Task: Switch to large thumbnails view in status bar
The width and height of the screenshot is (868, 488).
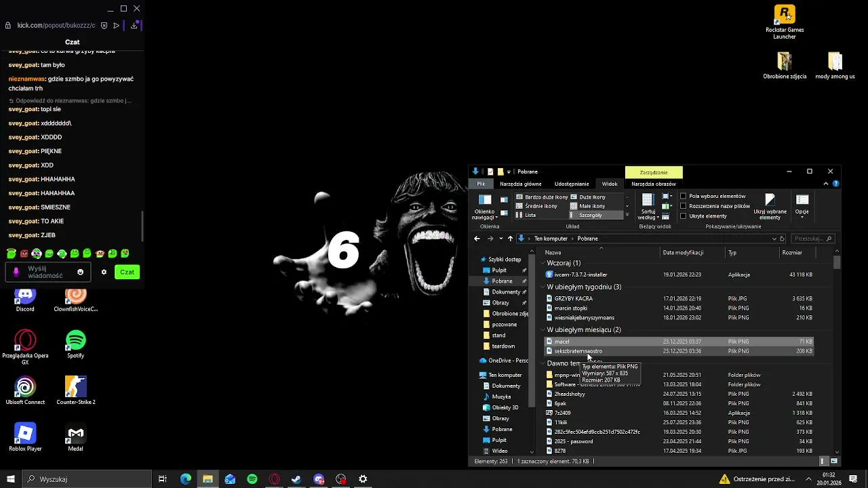Action: [x=834, y=461]
